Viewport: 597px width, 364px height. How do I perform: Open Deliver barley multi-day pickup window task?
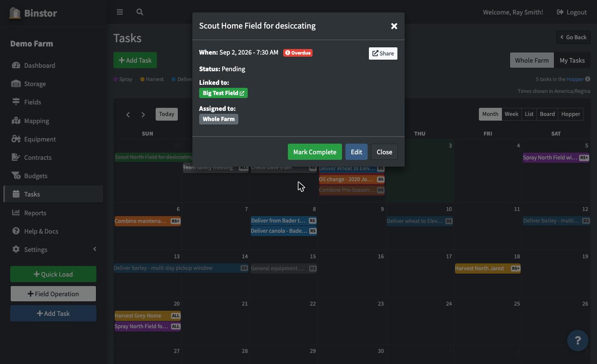coord(181,268)
